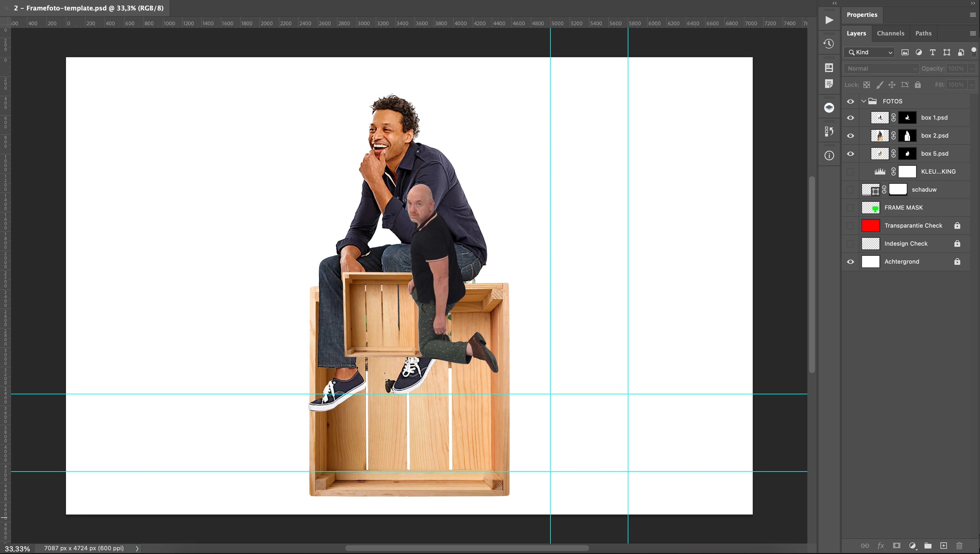The width and height of the screenshot is (980, 554).
Task: Create a new group folder icon
Action: (x=928, y=546)
